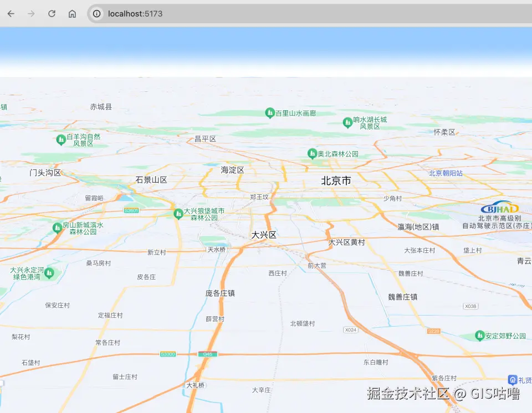
Task: Click the 房山新城滨水森林公园 marker icon
Action: click(x=57, y=228)
